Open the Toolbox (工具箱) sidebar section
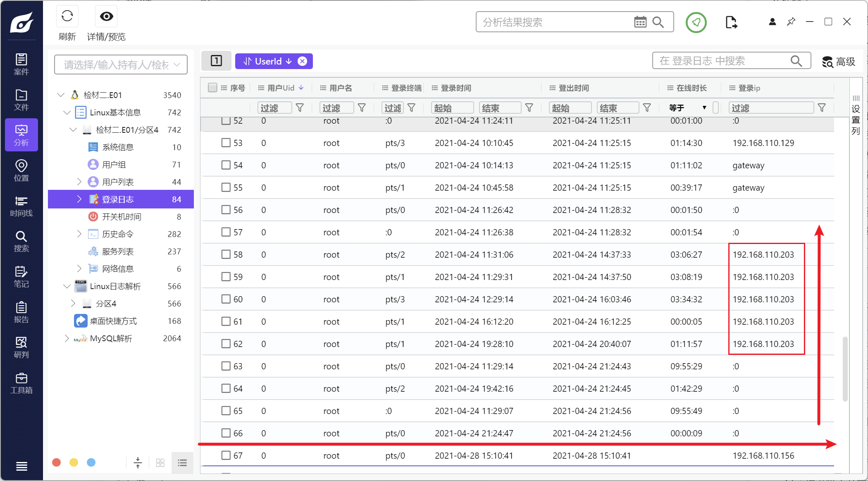This screenshot has height=481, width=868. point(21,383)
